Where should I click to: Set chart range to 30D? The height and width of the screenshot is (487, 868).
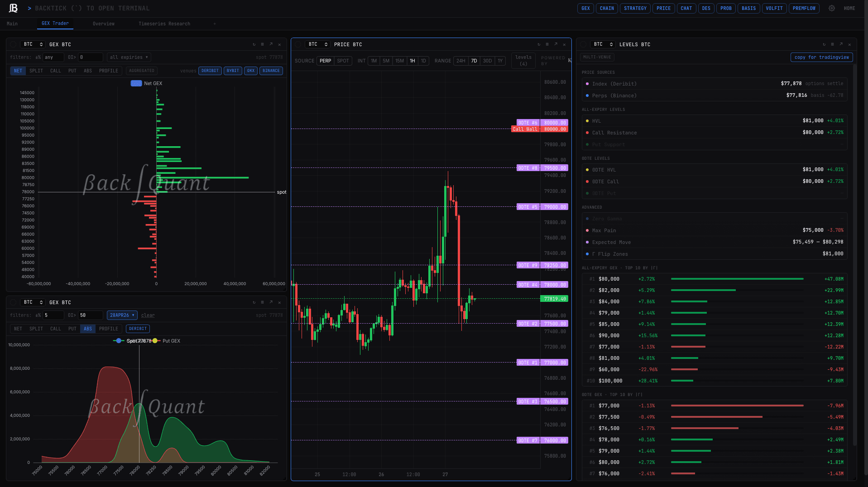coord(487,61)
